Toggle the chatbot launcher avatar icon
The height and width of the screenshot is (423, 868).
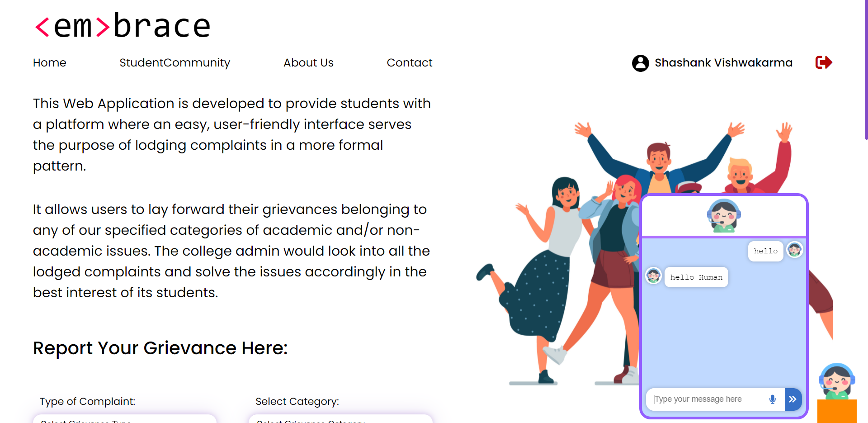[837, 381]
